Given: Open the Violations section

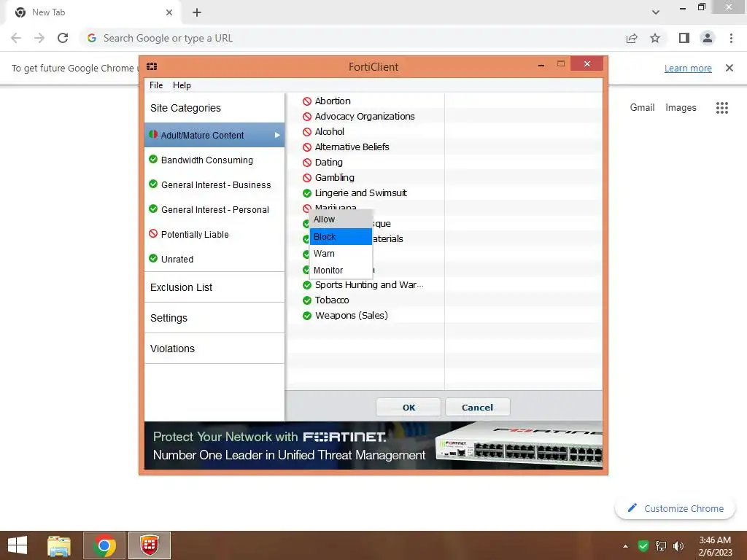Looking at the screenshot, I should point(214,349).
